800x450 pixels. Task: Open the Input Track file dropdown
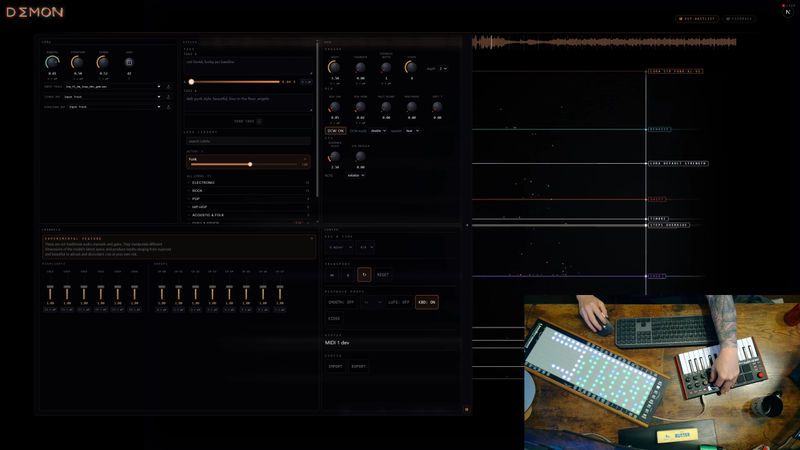point(113,87)
